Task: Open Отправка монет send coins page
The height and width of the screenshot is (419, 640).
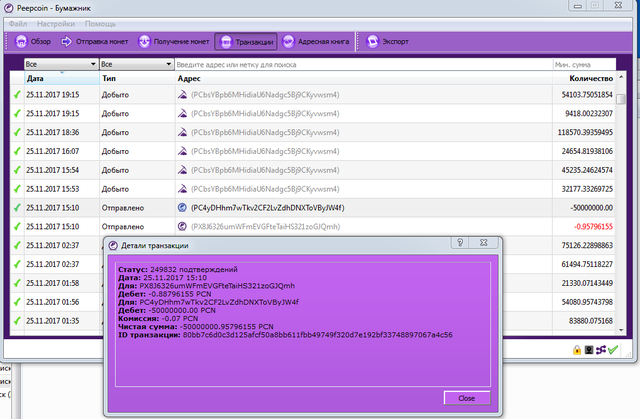Action: (94, 42)
